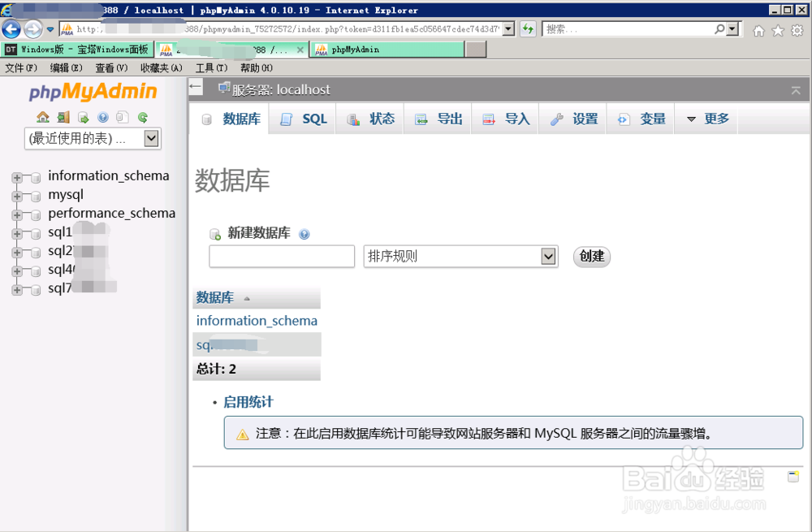The height and width of the screenshot is (532, 812).
Task: Open the 最近使用的表 dropdown
Action: pyautogui.click(x=93, y=138)
